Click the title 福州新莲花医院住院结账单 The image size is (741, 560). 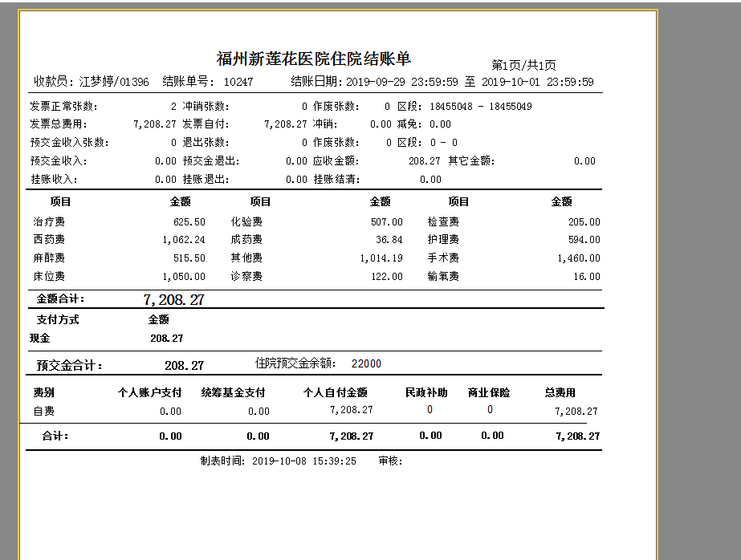[x=314, y=59]
